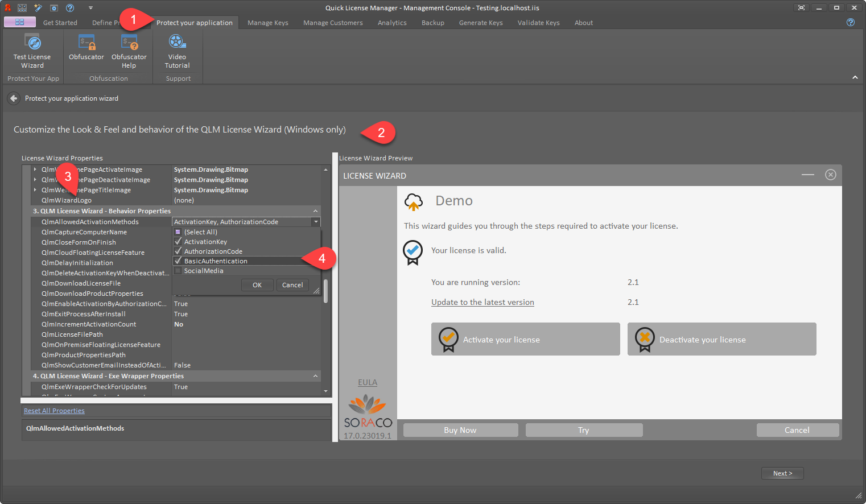Collapse the Behavior Properties section
This screenshot has height=504, width=866.
(x=315, y=211)
